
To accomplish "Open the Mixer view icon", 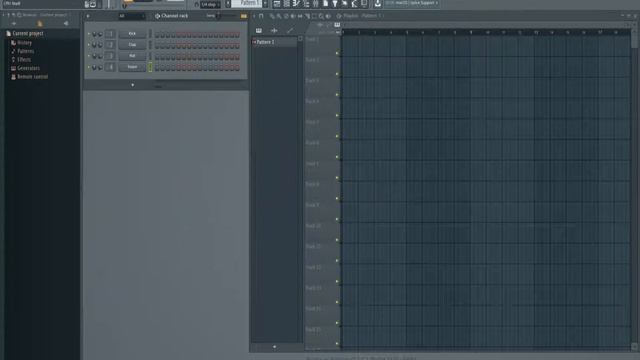I will tap(316, 4).
